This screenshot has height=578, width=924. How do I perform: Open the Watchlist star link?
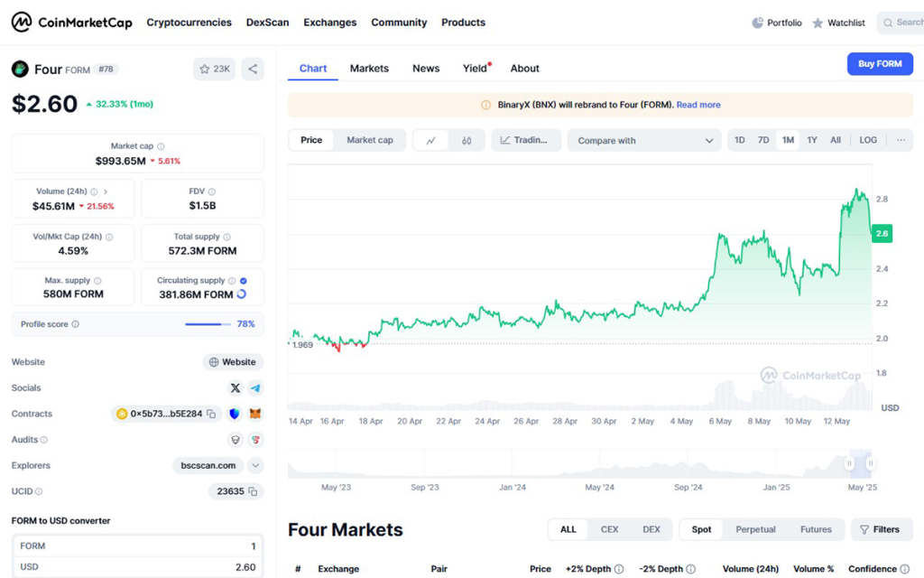838,23
